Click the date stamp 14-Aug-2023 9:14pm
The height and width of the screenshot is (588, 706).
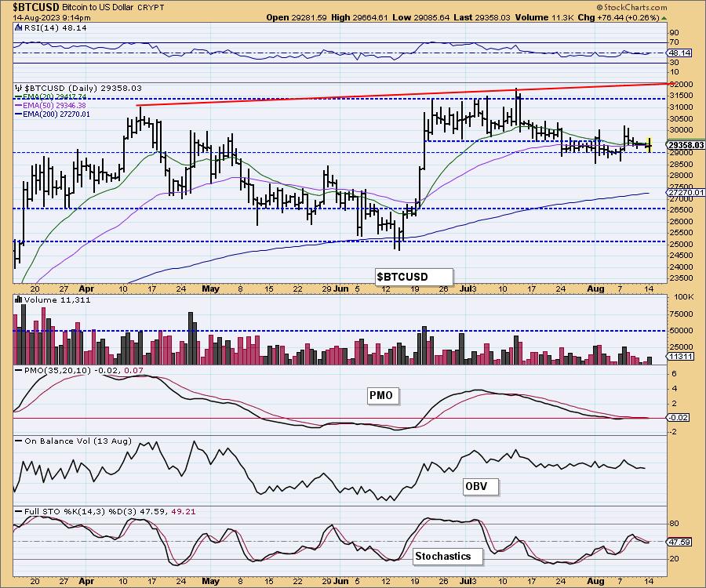[x=51, y=17]
